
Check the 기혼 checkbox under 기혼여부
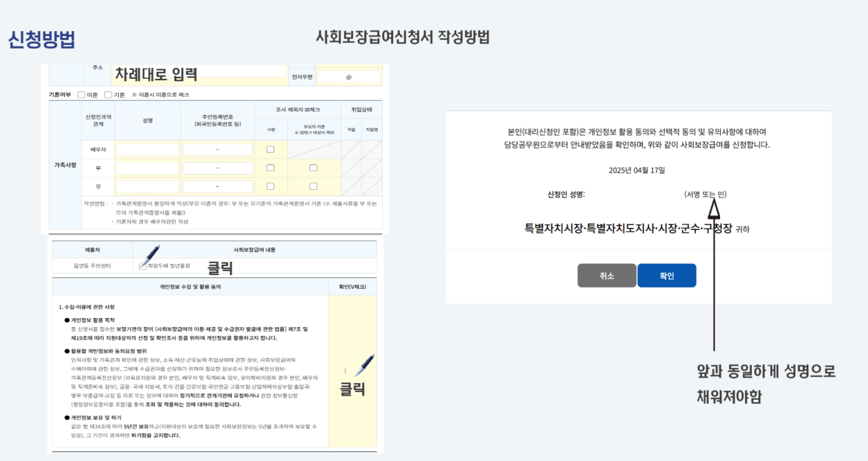pyautogui.click(x=108, y=93)
